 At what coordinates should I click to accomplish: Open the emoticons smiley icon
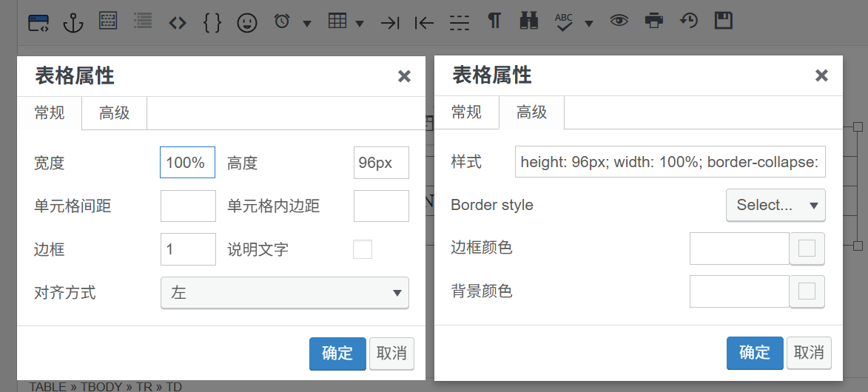coord(247,23)
